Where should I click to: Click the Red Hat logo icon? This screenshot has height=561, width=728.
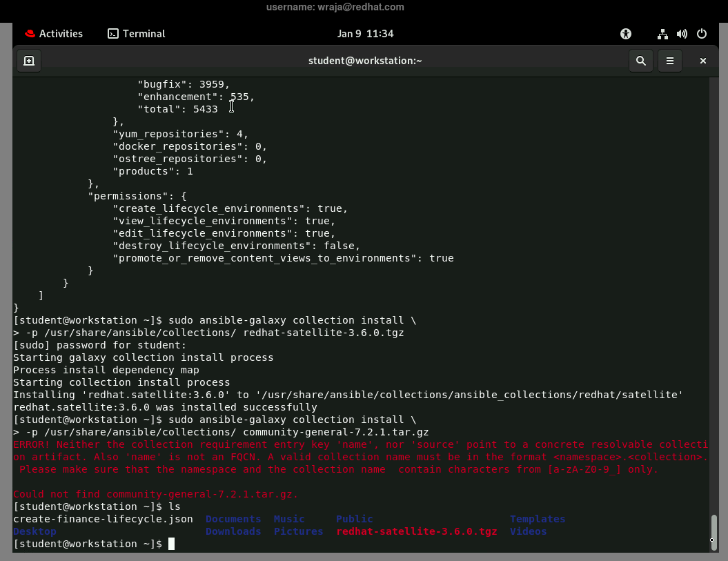click(x=30, y=34)
